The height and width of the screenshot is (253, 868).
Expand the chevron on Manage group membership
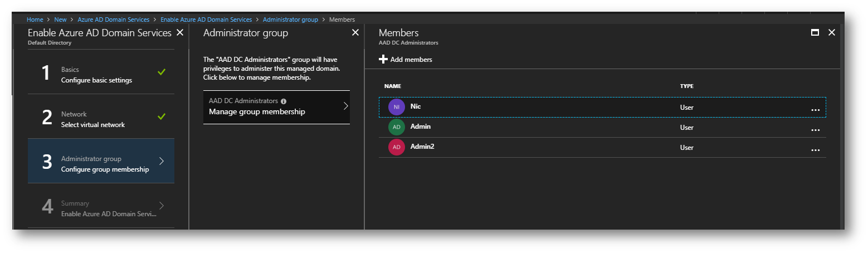tap(345, 106)
